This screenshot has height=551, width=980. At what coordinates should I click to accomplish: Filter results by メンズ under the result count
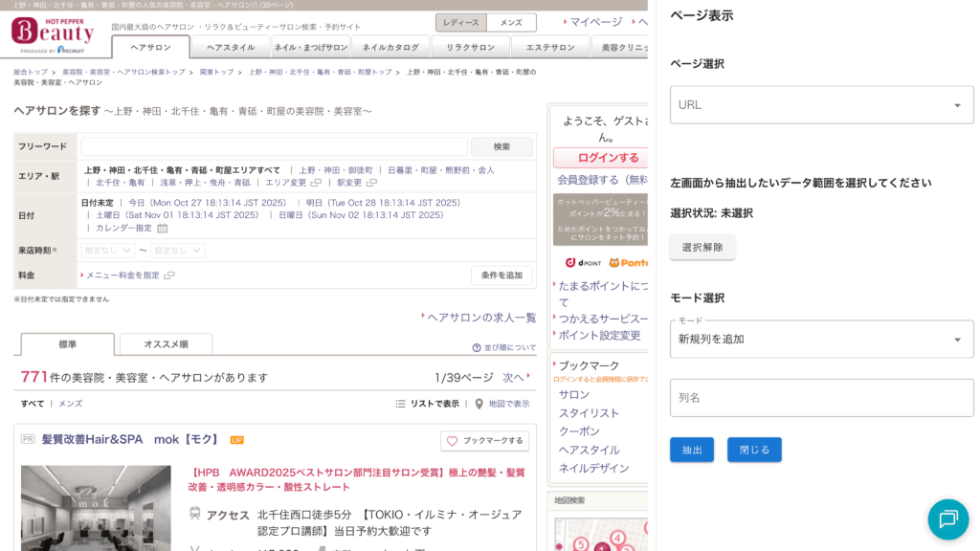click(x=70, y=404)
